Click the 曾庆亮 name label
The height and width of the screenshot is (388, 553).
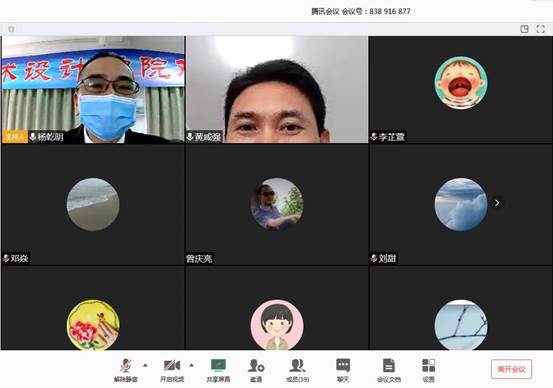[x=199, y=259]
